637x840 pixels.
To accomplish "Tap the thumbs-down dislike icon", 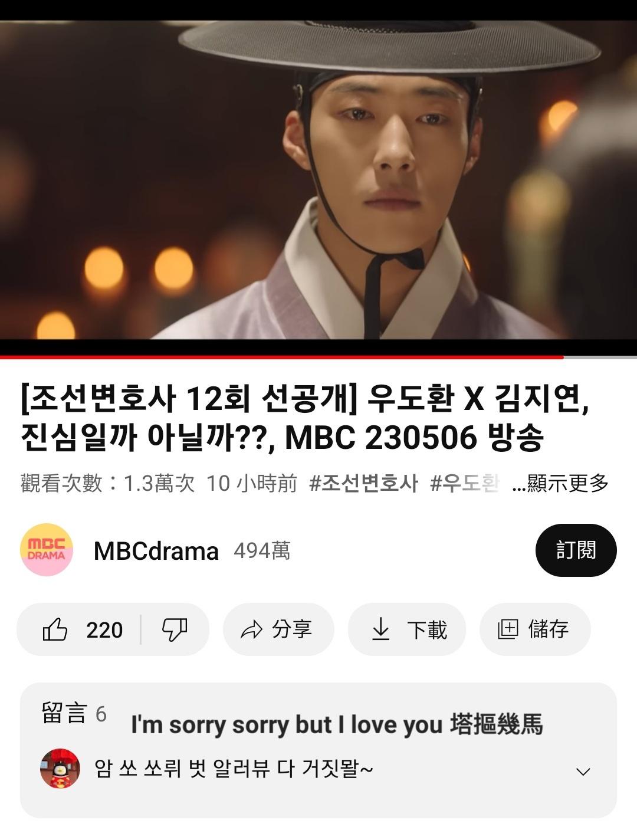I will (175, 629).
